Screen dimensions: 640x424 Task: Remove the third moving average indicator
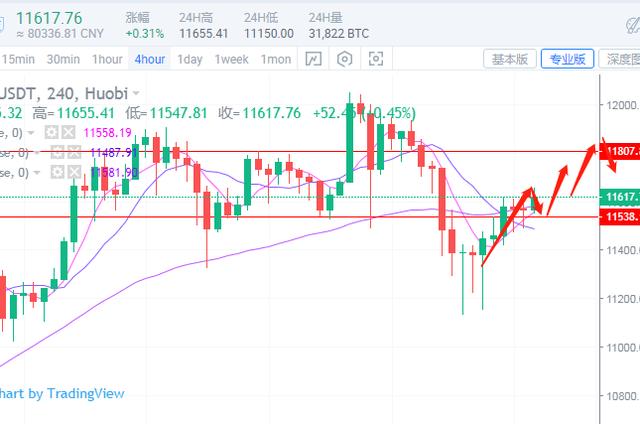(72, 173)
